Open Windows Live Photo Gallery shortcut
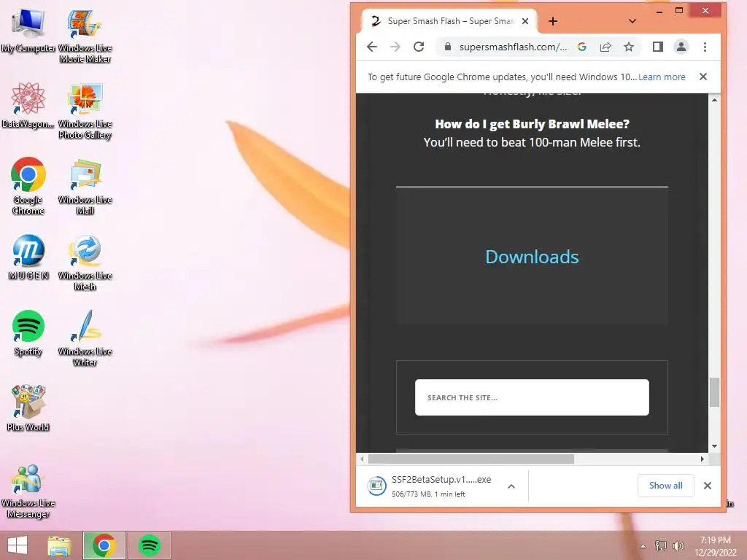The image size is (747, 560). click(x=85, y=112)
